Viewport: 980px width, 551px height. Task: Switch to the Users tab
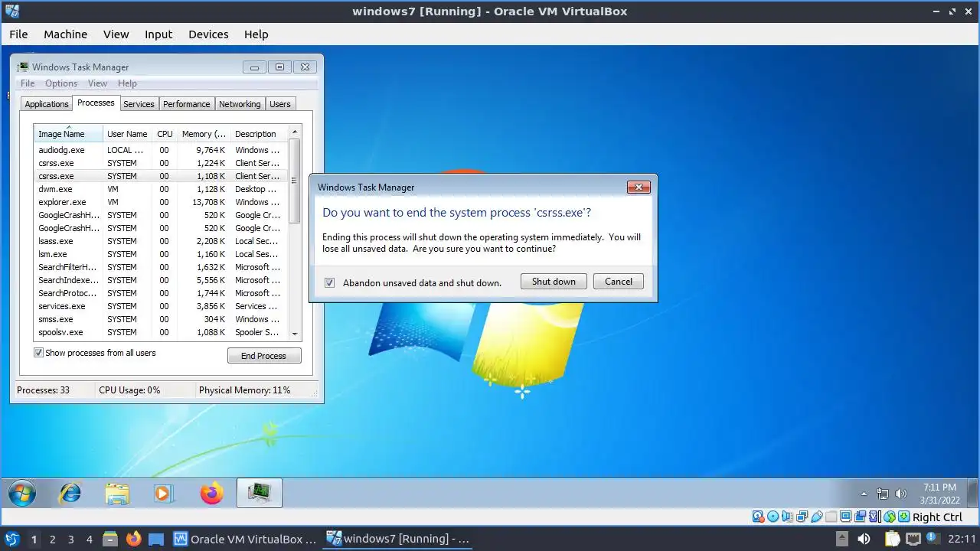(x=280, y=104)
